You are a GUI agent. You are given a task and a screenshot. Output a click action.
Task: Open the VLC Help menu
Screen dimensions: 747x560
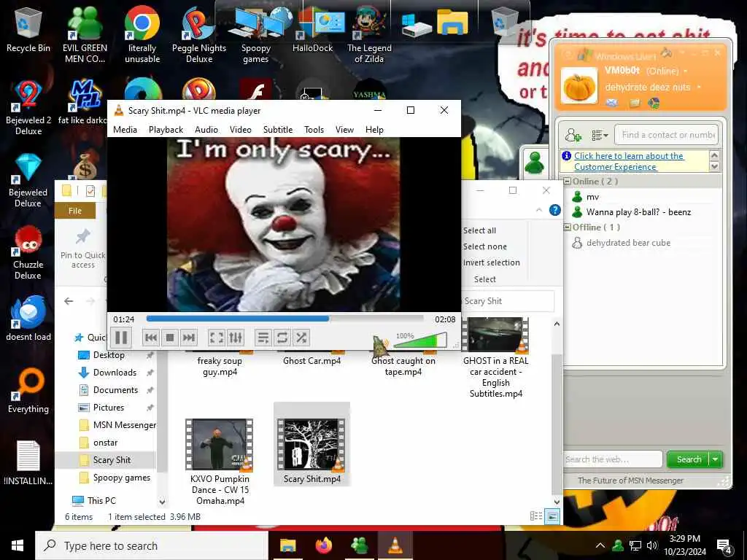374,130
